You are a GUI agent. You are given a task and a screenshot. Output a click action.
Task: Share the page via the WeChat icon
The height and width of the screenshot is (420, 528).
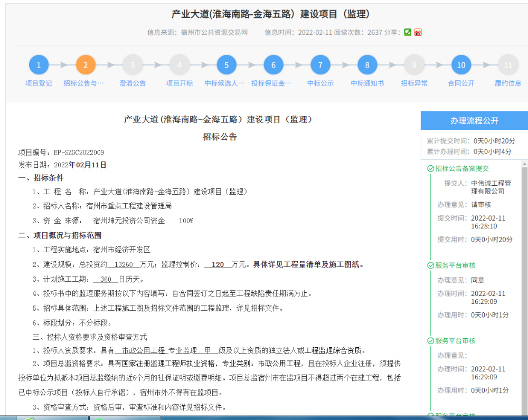[x=408, y=32]
